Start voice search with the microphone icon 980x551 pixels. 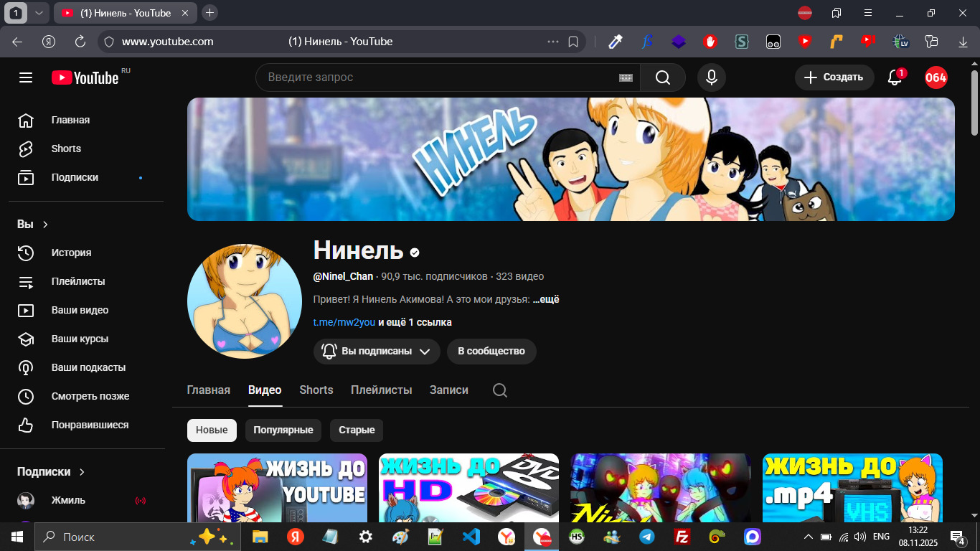(x=711, y=77)
